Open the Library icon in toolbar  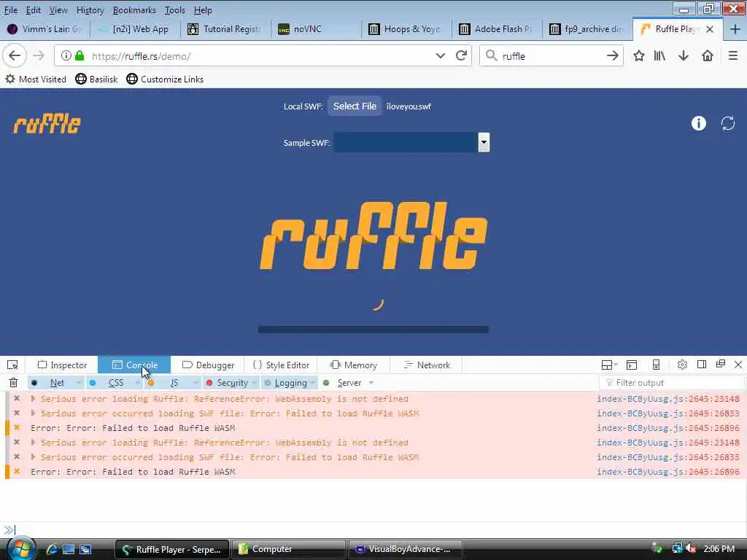(x=659, y=55)
